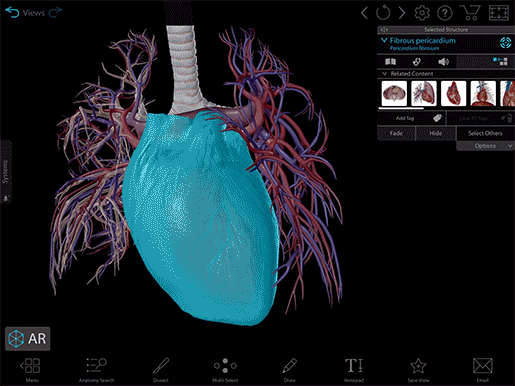Fade the selected structure

click(396, 133)
